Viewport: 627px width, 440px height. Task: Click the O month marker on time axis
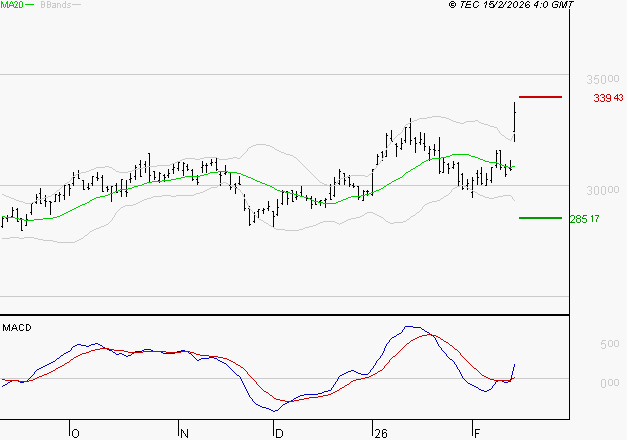pos(75,433)
